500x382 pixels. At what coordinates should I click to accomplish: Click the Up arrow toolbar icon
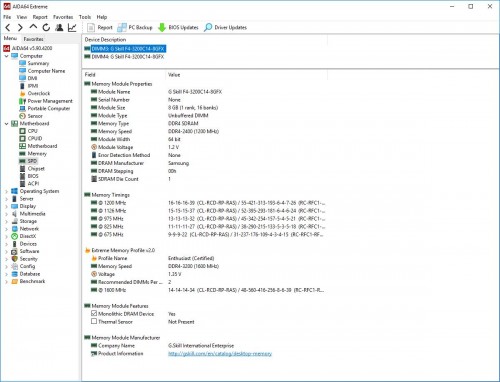33,27
